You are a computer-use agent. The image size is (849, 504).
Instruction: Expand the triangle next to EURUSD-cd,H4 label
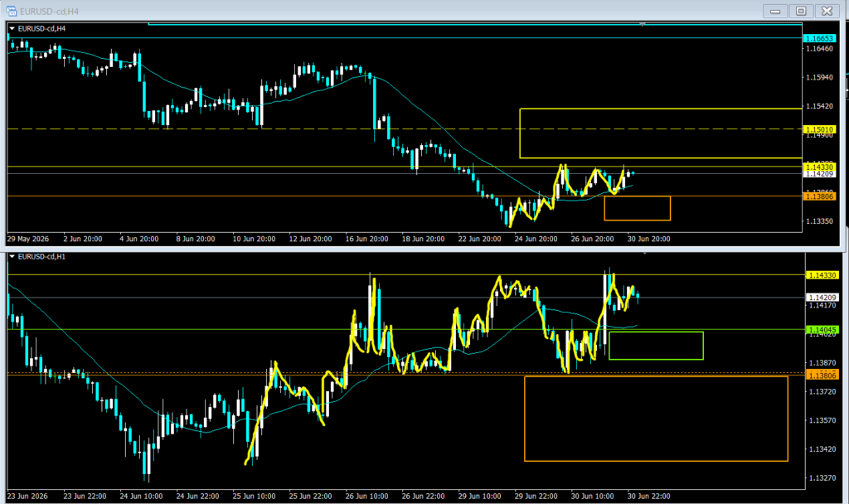(12, 29)
